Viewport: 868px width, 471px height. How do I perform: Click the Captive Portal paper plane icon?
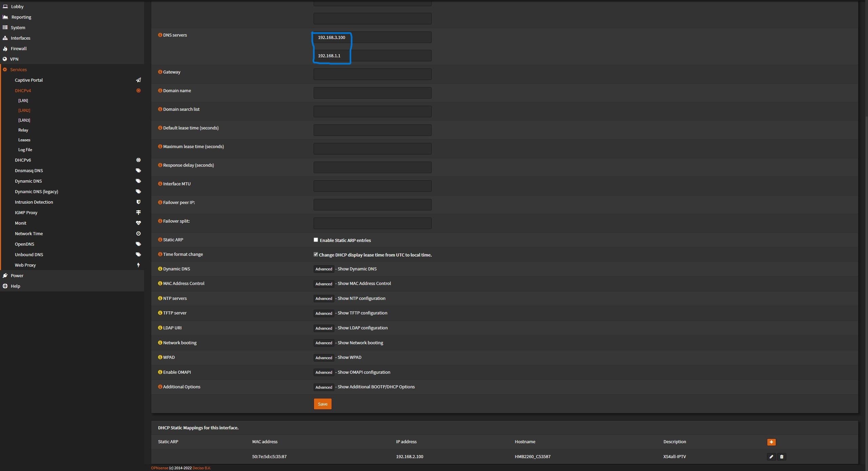138,80
